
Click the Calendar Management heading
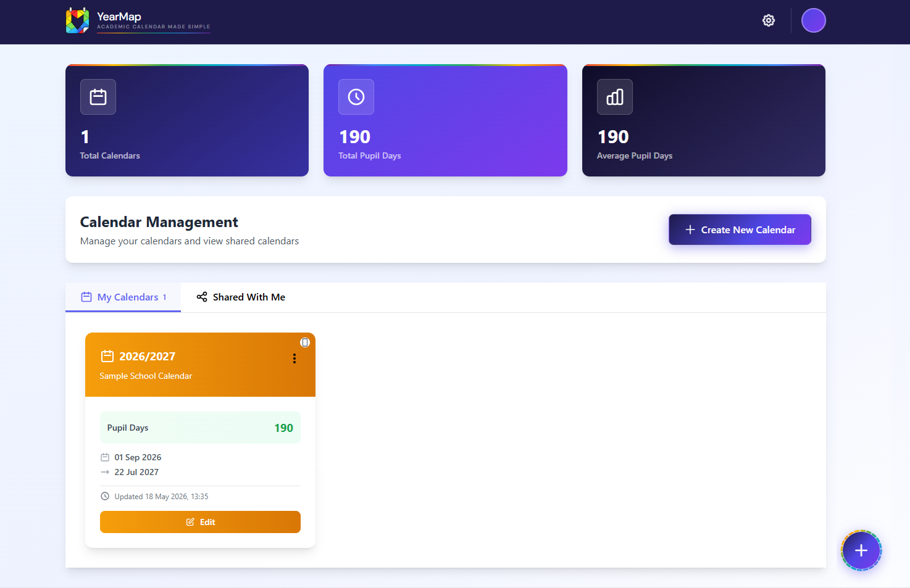159,222
